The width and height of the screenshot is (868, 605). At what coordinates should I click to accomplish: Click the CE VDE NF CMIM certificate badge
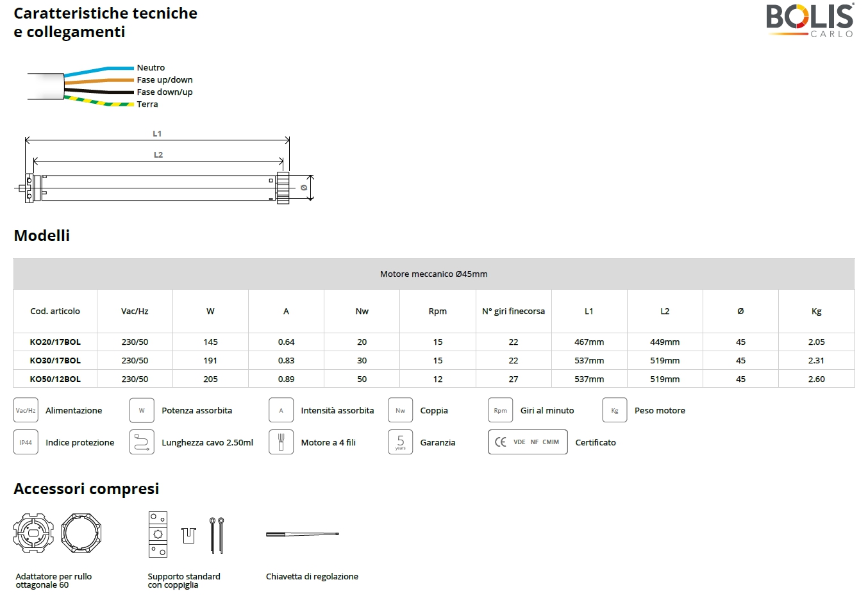pos(528,442)
